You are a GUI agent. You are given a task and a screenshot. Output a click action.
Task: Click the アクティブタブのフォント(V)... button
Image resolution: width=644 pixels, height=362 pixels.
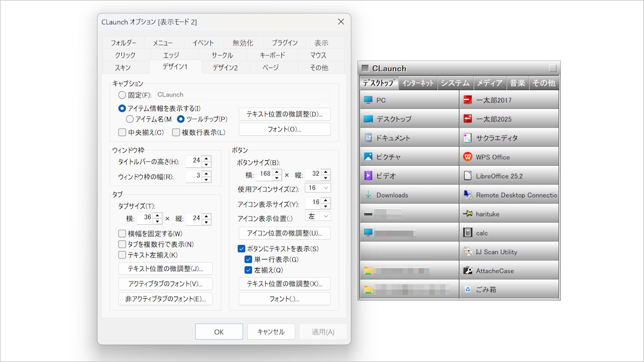click(x=165, y=284)
